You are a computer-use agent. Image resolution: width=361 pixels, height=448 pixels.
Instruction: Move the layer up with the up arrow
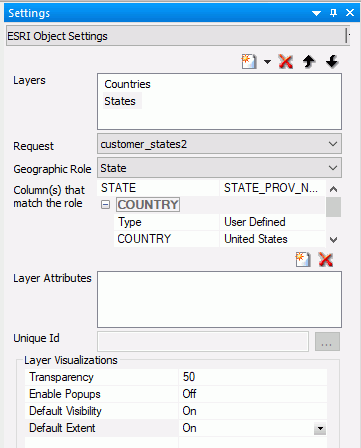[309, 62]
